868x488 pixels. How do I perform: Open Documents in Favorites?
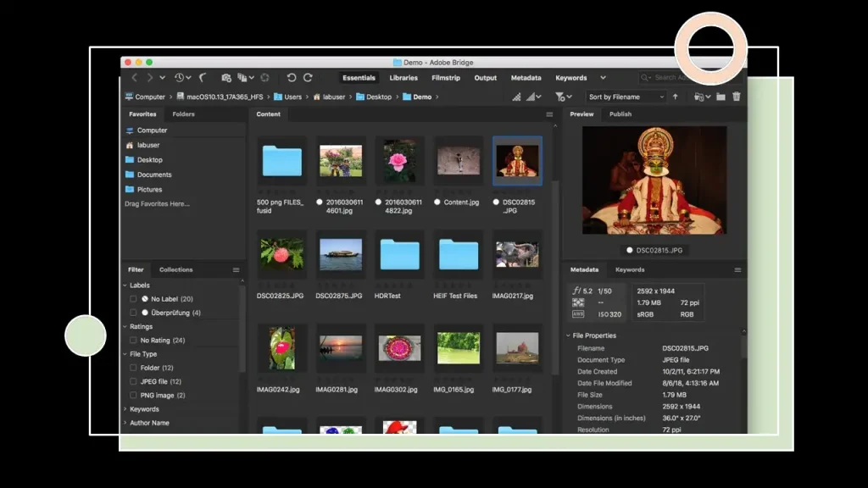(x=153, y=175)
